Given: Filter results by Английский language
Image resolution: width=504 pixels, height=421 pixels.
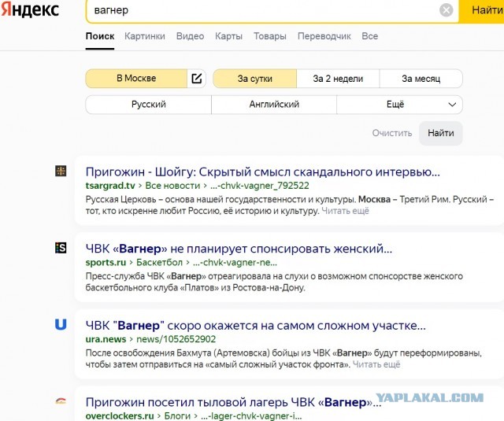Looking at the screenshot, I should click(274, 105).
